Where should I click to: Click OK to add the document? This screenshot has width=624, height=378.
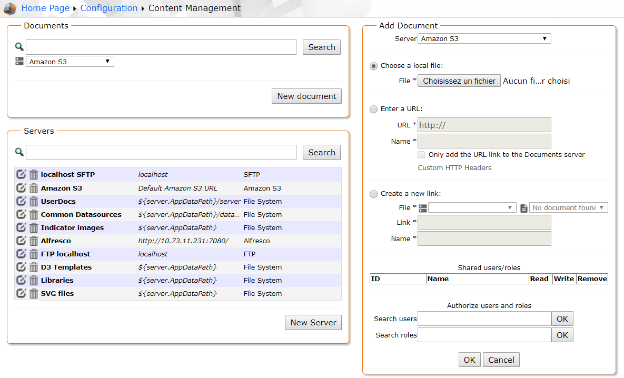pyautogui.click(x=469, y=360)
